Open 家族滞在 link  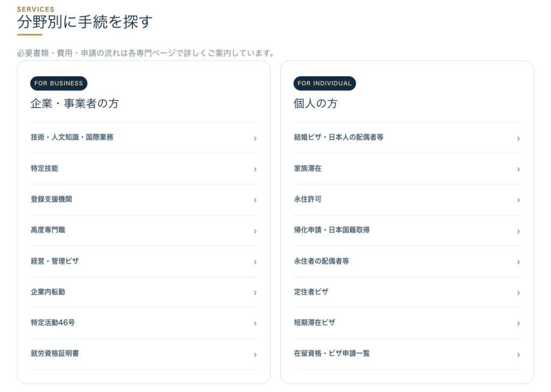pos(407,169)
